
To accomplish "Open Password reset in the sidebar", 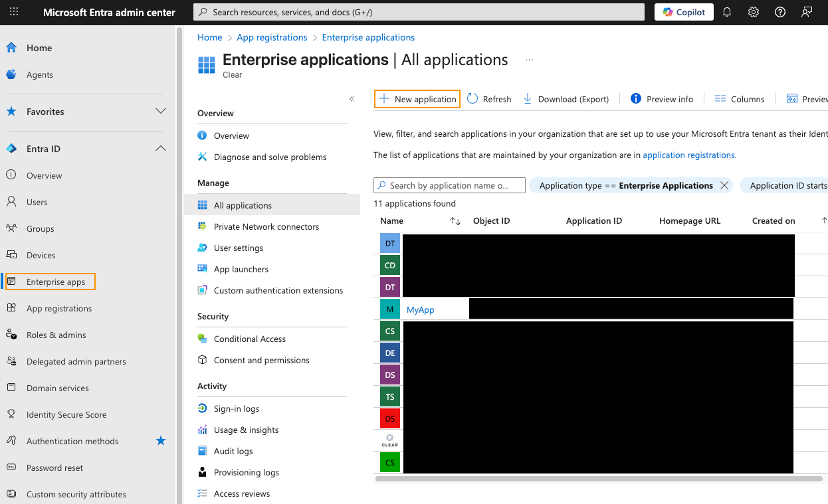I will [54, 467].
